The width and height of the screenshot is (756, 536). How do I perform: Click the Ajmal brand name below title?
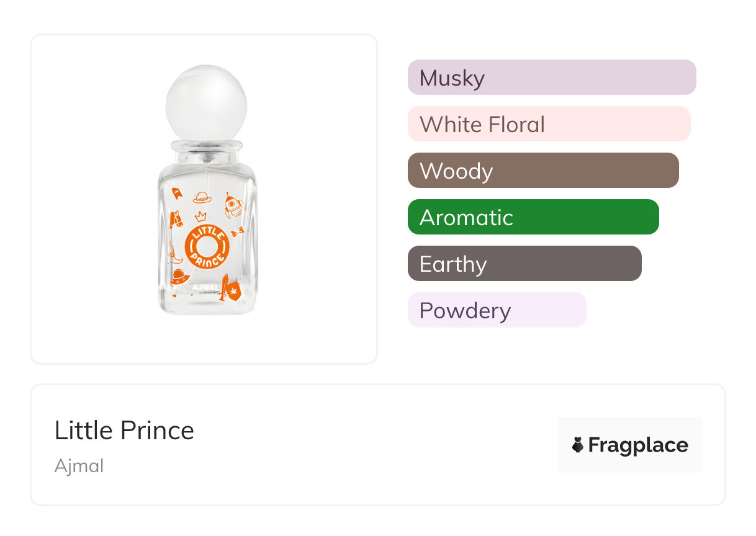(79, 466)
